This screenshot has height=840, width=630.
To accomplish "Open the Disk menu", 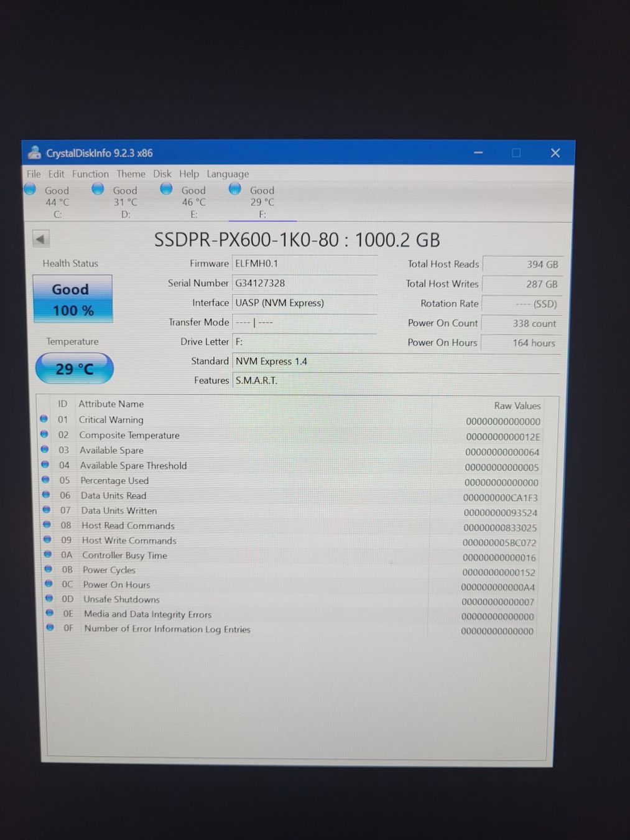I will (x=162, y=174).
